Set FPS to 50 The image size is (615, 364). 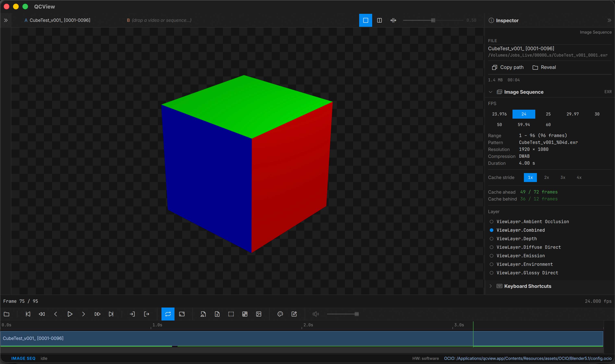499,125
